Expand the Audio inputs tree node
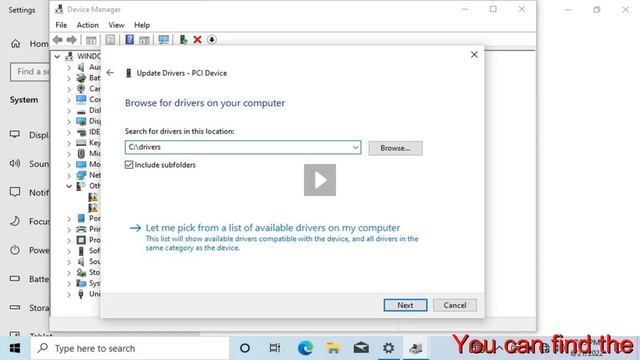 point(69,67)
